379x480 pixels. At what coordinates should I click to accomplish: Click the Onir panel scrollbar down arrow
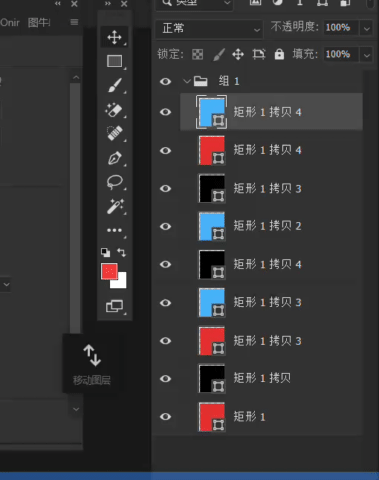(76, 409)
